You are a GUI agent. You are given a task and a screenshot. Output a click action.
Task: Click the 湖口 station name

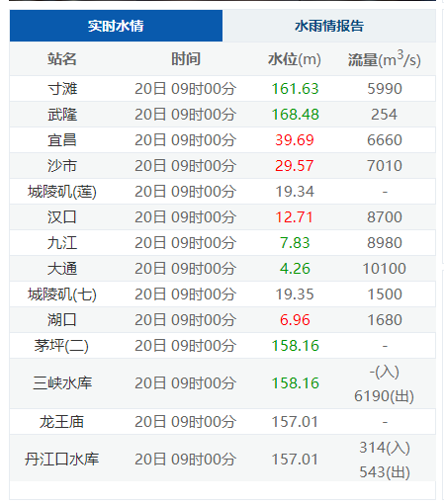point(62,320)
